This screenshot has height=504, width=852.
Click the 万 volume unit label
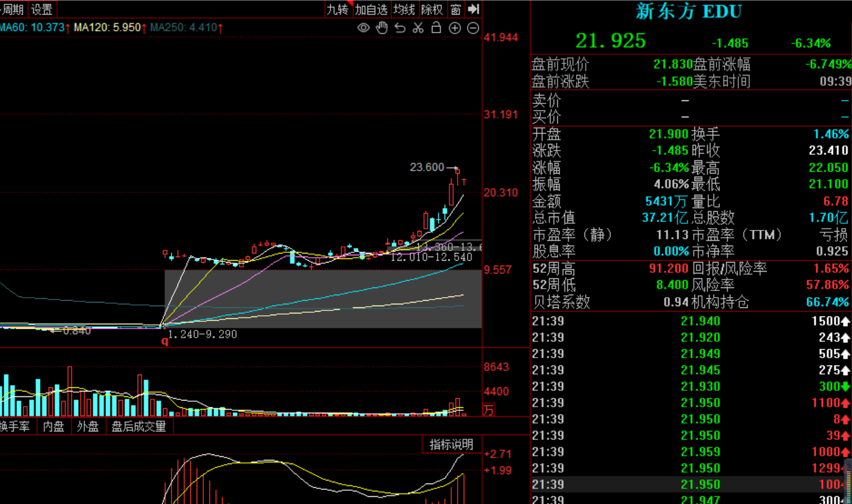pos(489,410)
